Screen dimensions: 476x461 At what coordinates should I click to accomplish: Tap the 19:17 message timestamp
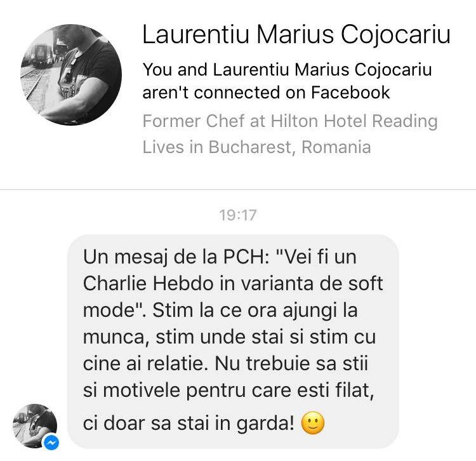point(238,215)
